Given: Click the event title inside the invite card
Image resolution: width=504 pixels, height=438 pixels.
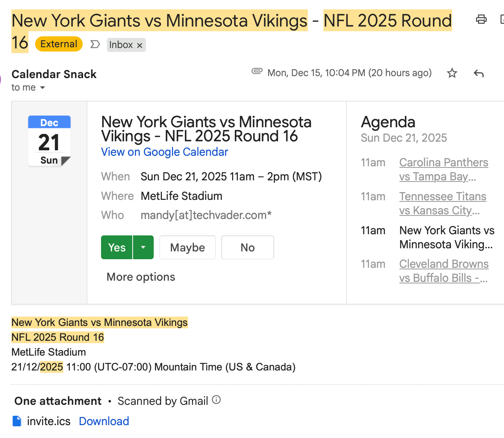Looking at the screenshot, I should 206,129.
